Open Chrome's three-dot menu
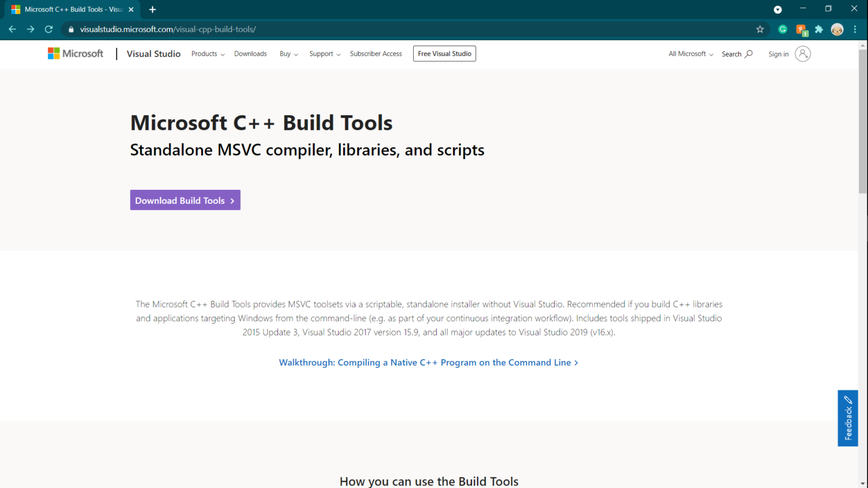 point(856,29)
